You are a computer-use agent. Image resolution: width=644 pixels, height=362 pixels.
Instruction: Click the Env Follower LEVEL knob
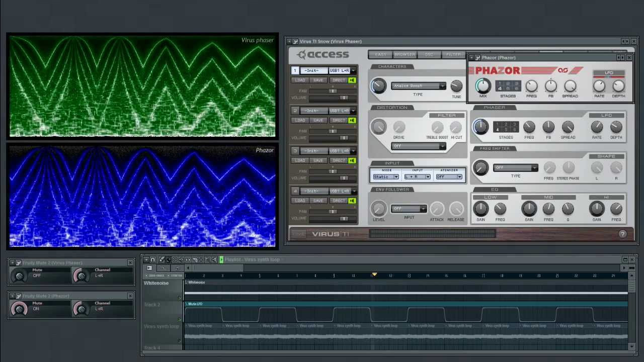pyautogui.click(x=379, y=209)
